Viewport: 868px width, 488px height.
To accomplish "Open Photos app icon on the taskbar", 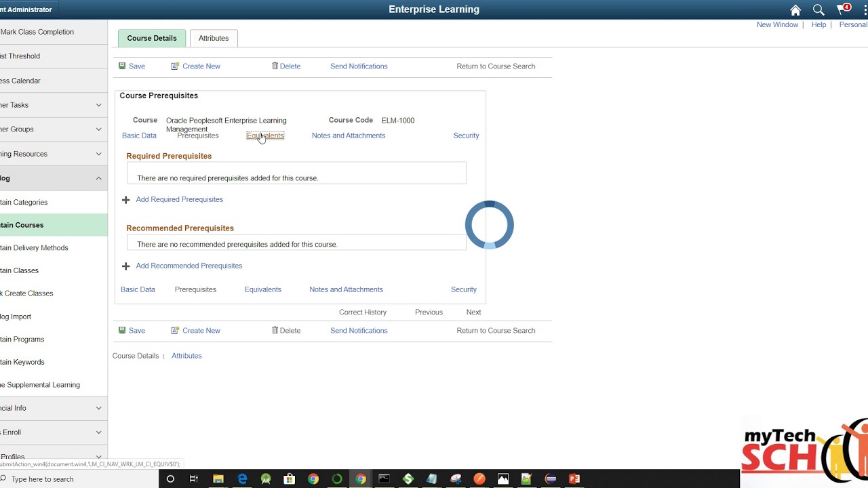I will (503, 479).
